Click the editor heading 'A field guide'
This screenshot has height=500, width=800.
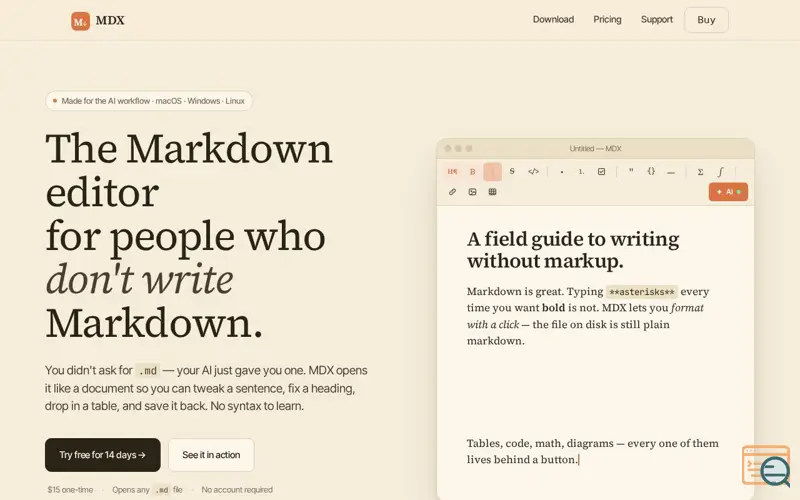[x=573, y=249]
